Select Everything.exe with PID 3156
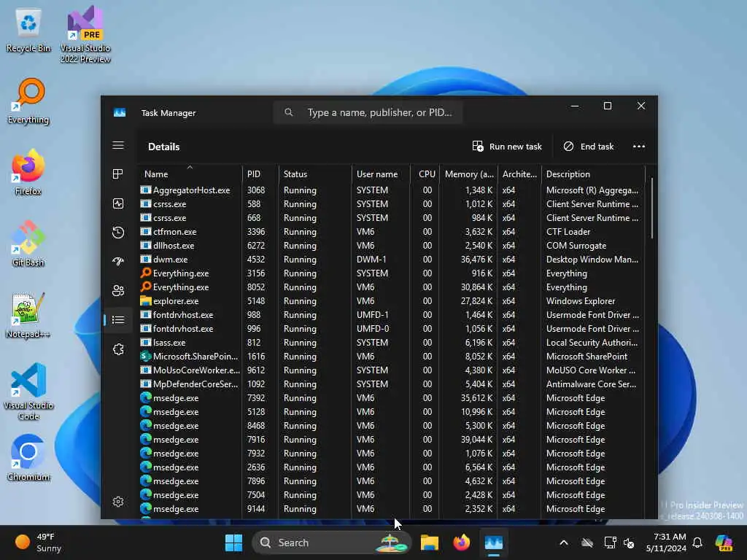This screenshot has height=560, width=747. [x=392, y=273]
